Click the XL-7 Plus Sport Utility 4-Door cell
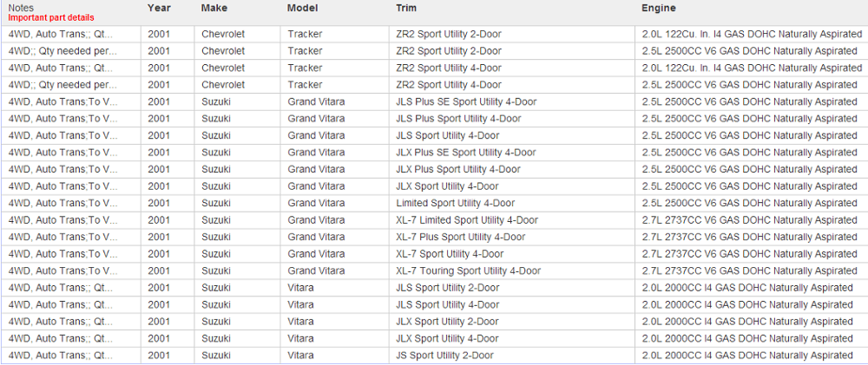This screenshot has height=365, width=868. pyautogui.click(x=460, y=237)
